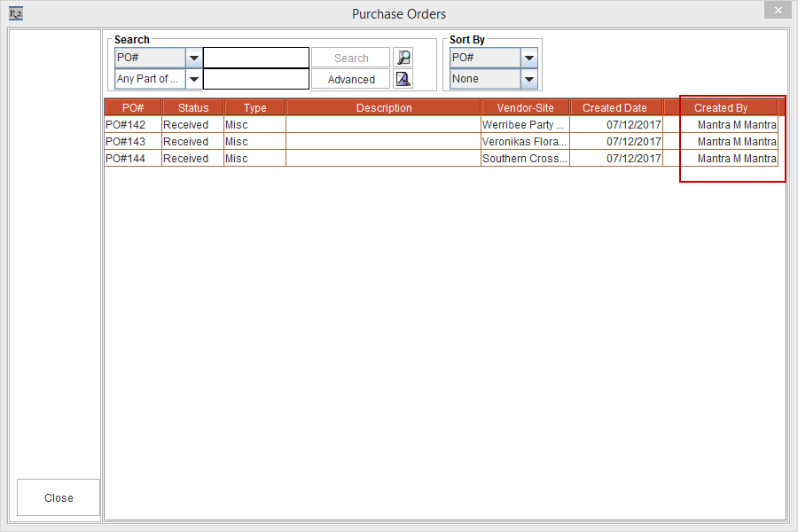Focus the second search text field
The width and height of the screenshot is (798, 532).
click(x=256, y=79)
